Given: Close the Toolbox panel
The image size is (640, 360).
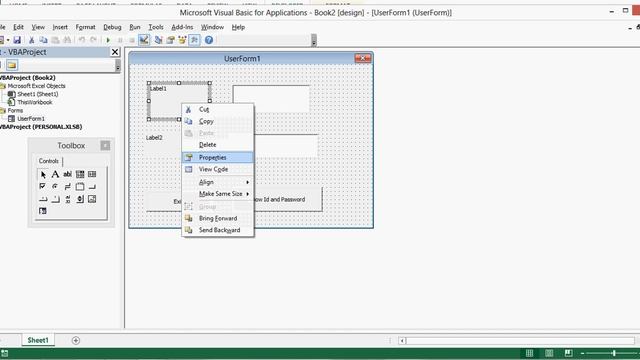Looking at the screenshot, I should click(x=105, y=146).
